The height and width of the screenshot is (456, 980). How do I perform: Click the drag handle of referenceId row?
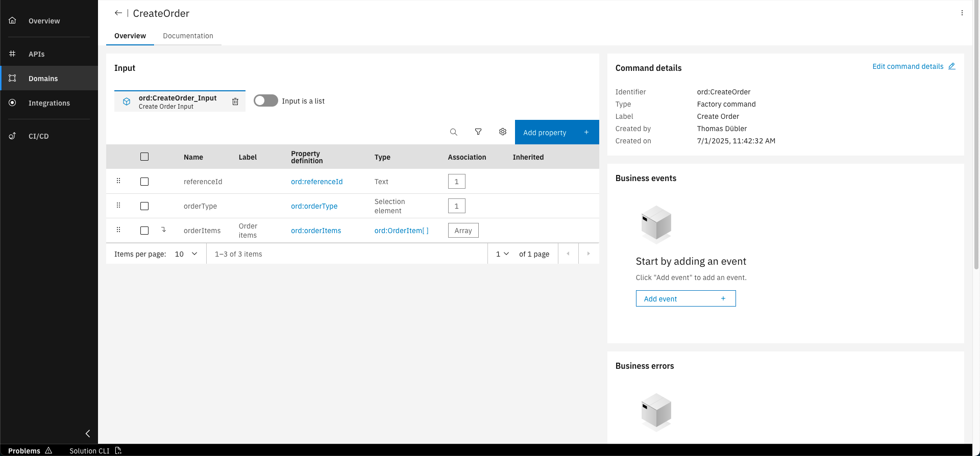coord(118,181)
